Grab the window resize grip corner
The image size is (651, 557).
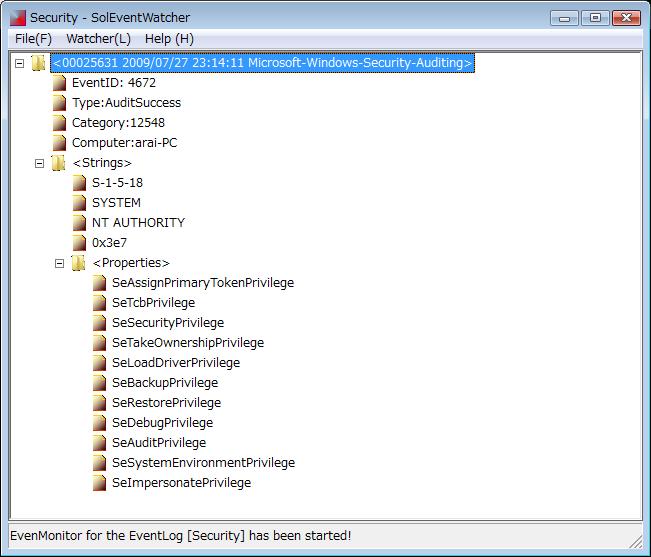[635, 542]
